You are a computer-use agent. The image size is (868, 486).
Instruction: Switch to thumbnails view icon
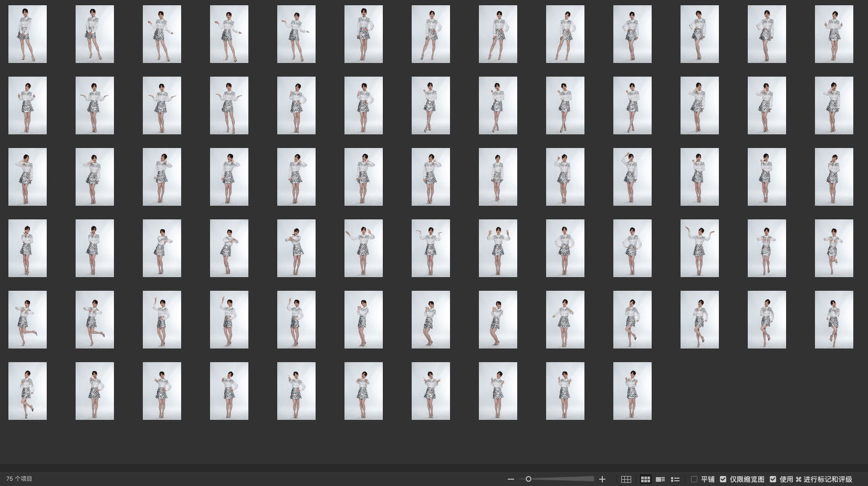(645, 479)
